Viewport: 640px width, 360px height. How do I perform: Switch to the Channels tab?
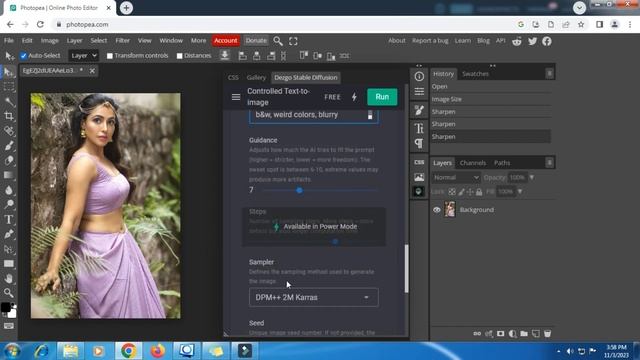473,163
